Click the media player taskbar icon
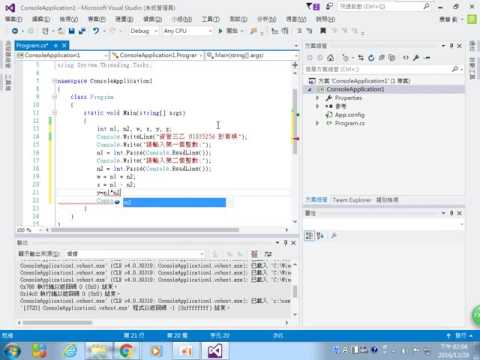The image size is (480, 360). click(155, 351)
